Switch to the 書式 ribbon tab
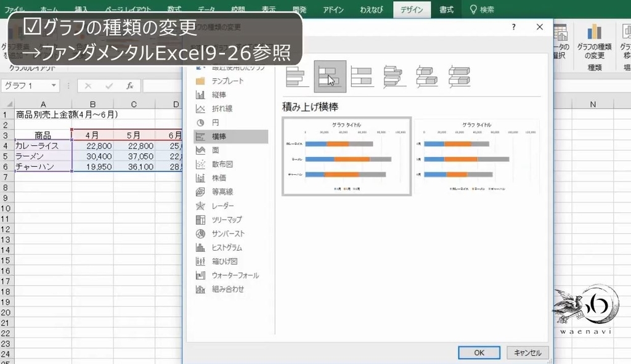This screenshot has height=364, width=631. [446, 9]
